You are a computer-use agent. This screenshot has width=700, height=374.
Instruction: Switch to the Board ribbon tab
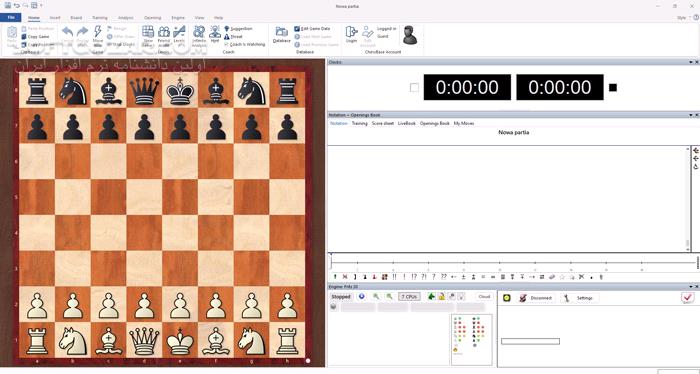click(76, 18)
